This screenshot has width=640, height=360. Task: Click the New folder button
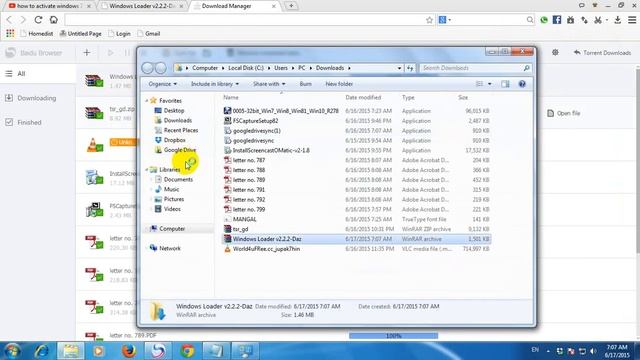339,84
